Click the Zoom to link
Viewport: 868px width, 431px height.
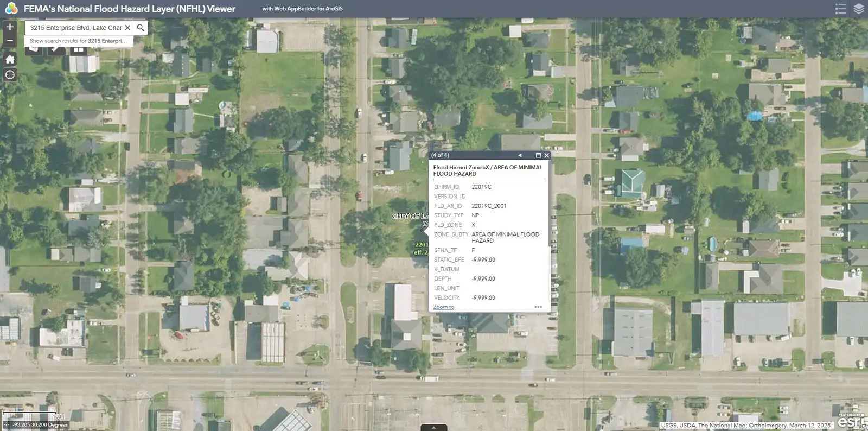[443, 307]
